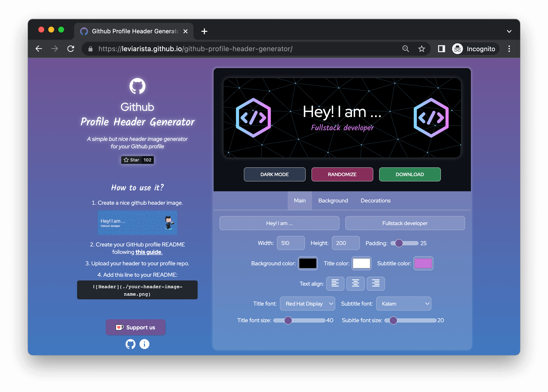Click the 'Profile Header Generator' heading
Image resolution: width=548 pixels, height=392 pixels.
pyautogui.click(x=137, y=122)
